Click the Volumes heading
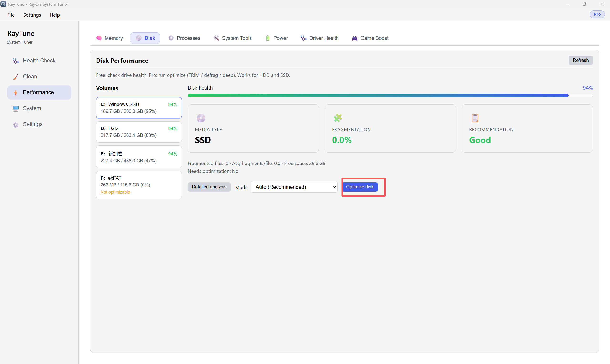 pos(107,88)
